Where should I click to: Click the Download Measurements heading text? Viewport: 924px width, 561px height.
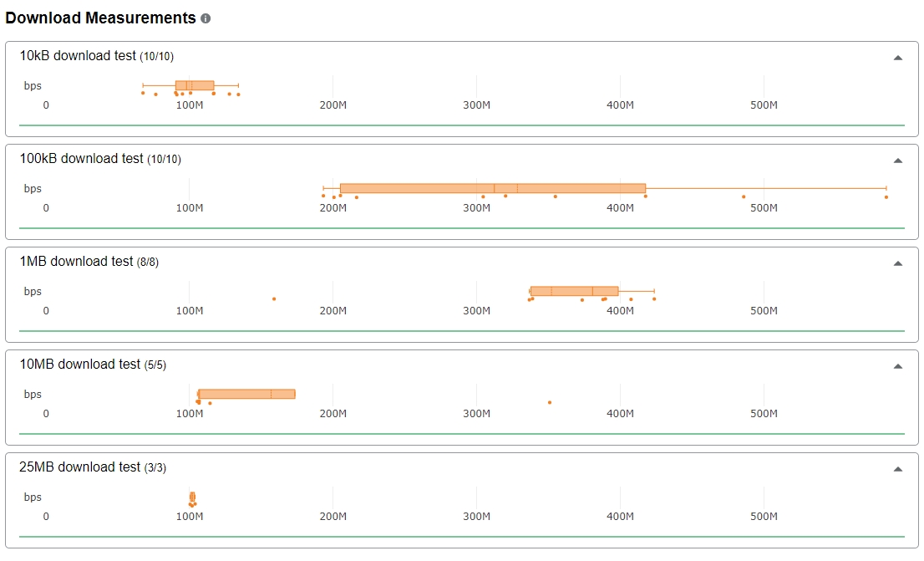pyautogui.click(x=100, y=18)
